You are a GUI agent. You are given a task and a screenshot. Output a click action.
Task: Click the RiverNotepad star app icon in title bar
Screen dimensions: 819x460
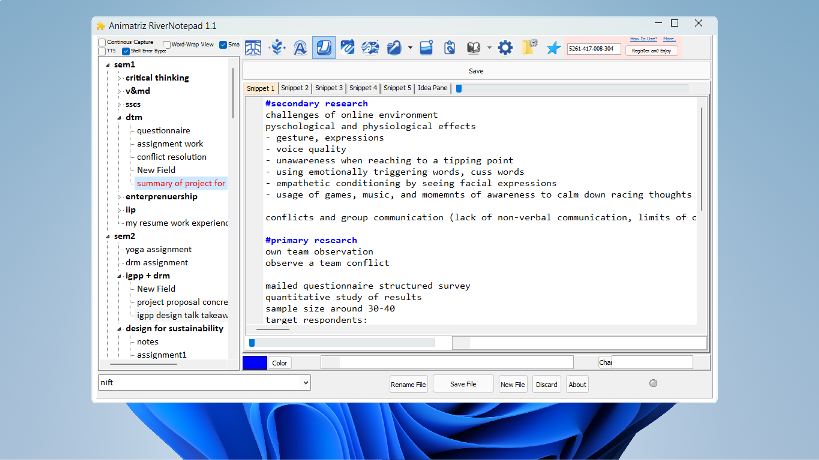click(101, 26)
